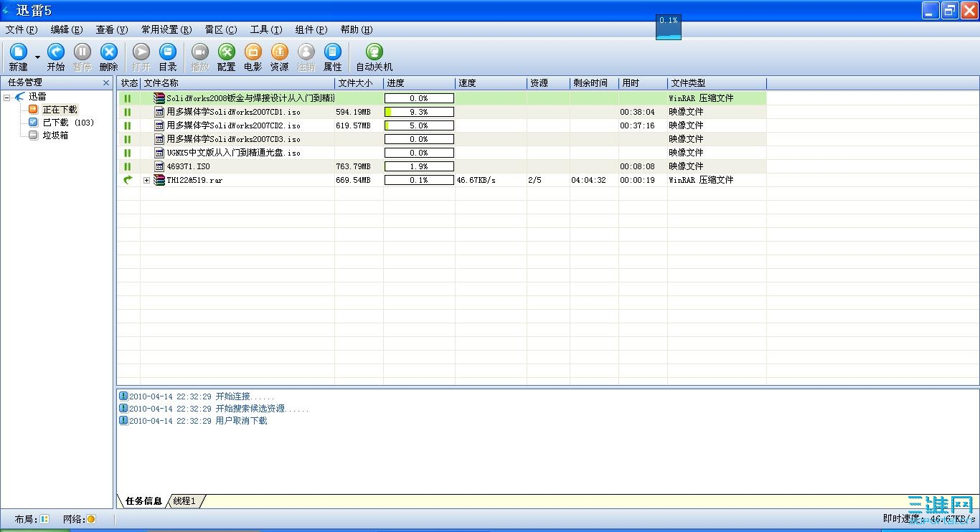Click the 电影 (Movies) toolbar icon
Image resolution: width=980 pixels, height=532 pixels.
tap(253, 52)
